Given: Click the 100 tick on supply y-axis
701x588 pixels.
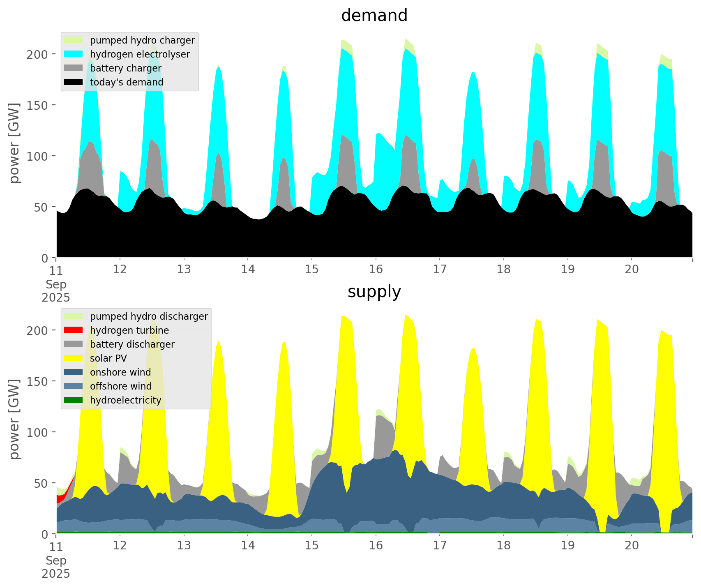Looking at the screenshot, I should click(x=37, y=432).
